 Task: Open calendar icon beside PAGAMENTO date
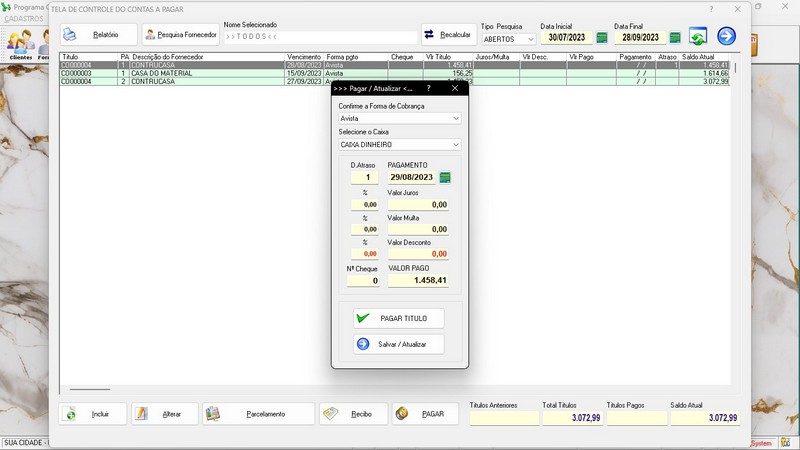pyautogui.click(x=445, y=178)
